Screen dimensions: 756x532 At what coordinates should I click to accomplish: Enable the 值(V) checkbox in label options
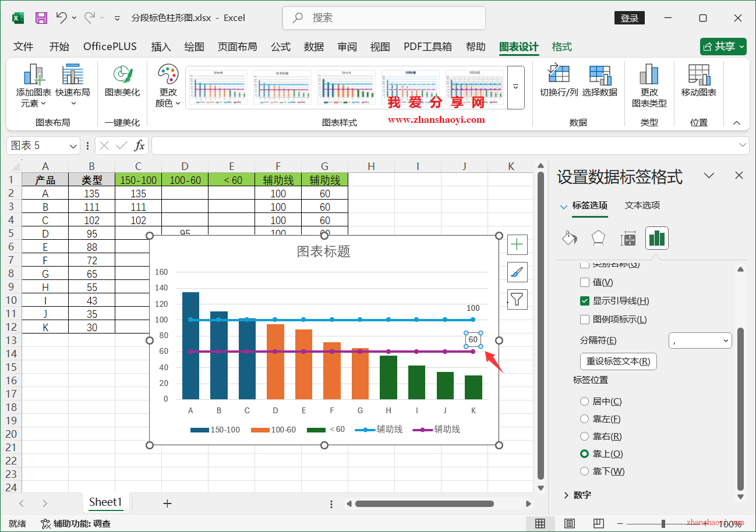point(584,282)
